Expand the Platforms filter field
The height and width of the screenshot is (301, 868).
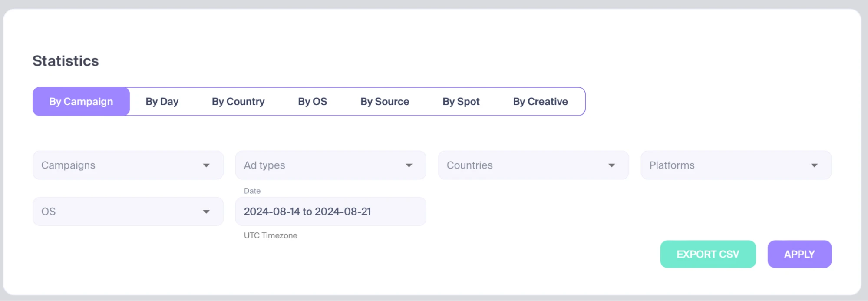tap(736, 165)
